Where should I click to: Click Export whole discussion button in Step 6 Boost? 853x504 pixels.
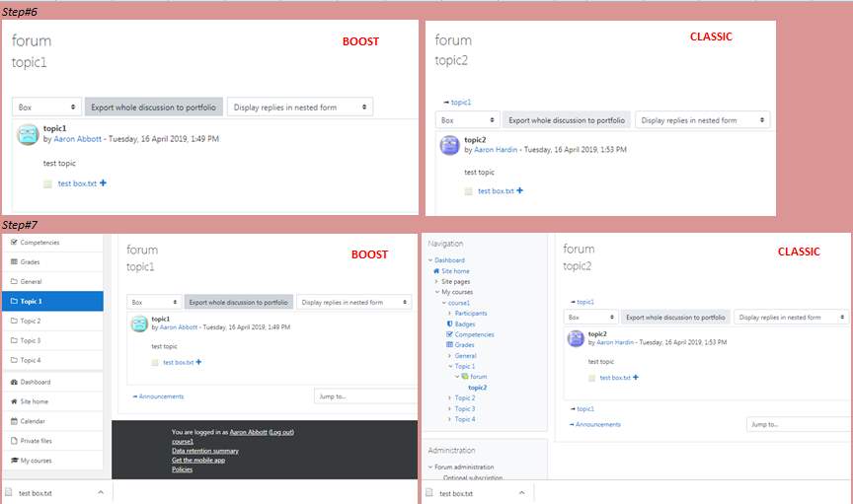coord(153,108)
